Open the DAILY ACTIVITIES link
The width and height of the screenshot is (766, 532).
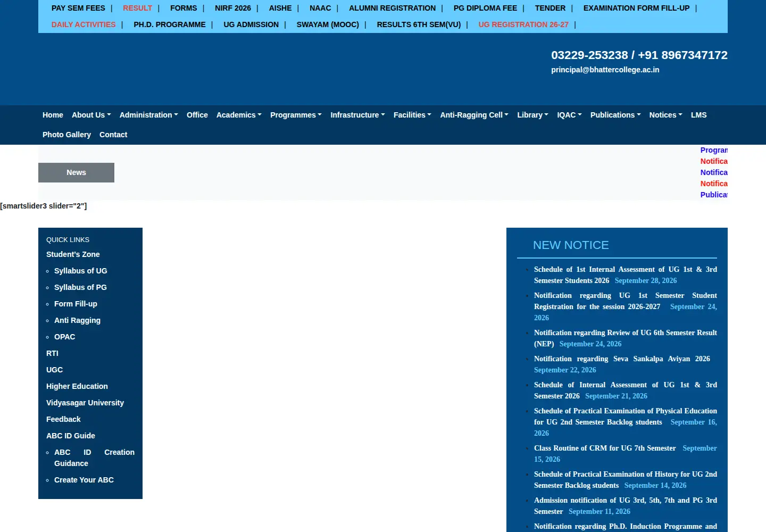(x=84, y=24)
